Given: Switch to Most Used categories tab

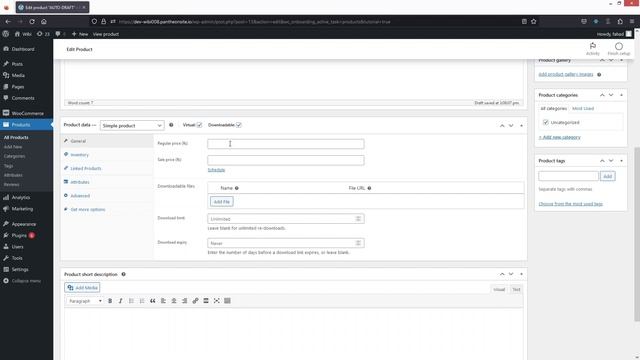Looking at the screenshot, I should [x=583, y=109].
